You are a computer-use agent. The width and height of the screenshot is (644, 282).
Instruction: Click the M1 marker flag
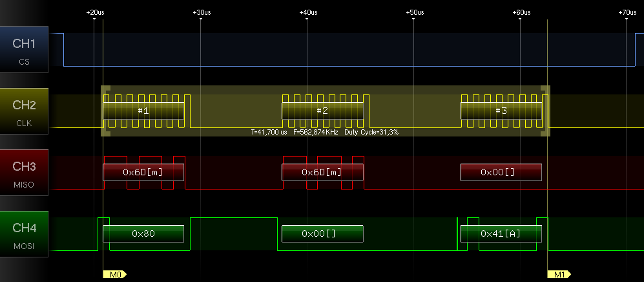coord(558,274)
